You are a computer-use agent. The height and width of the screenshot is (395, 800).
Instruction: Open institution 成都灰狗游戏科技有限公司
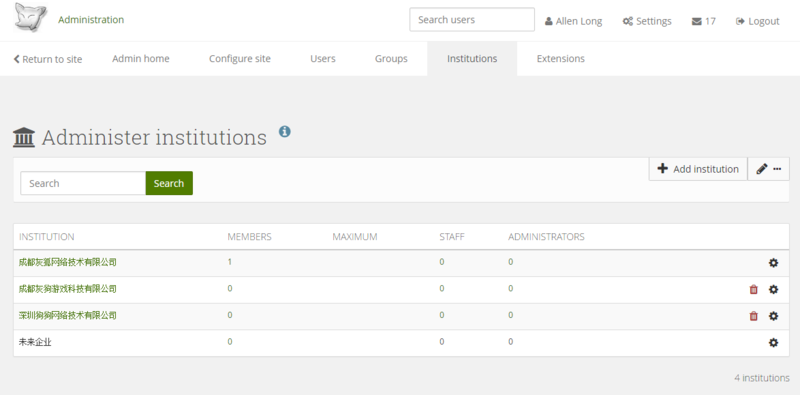(x=67, y=289)
